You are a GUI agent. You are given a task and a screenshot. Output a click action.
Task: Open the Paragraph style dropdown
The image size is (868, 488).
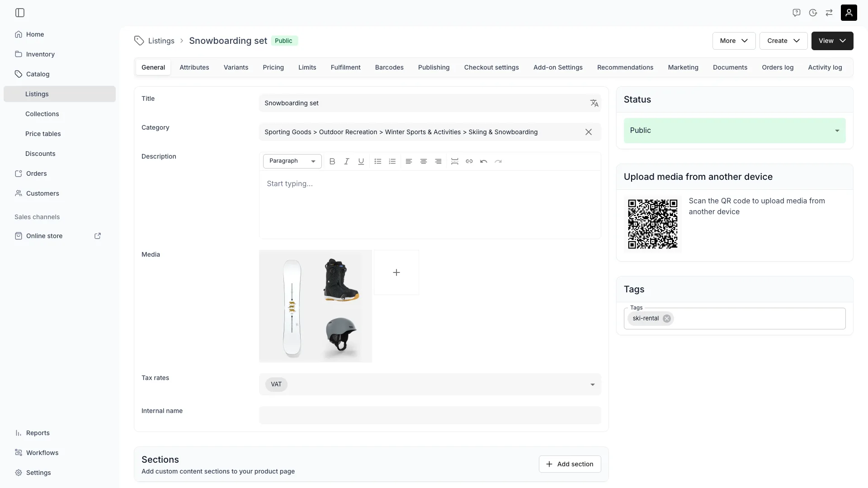pyautogui.click(x=292, y=161)
